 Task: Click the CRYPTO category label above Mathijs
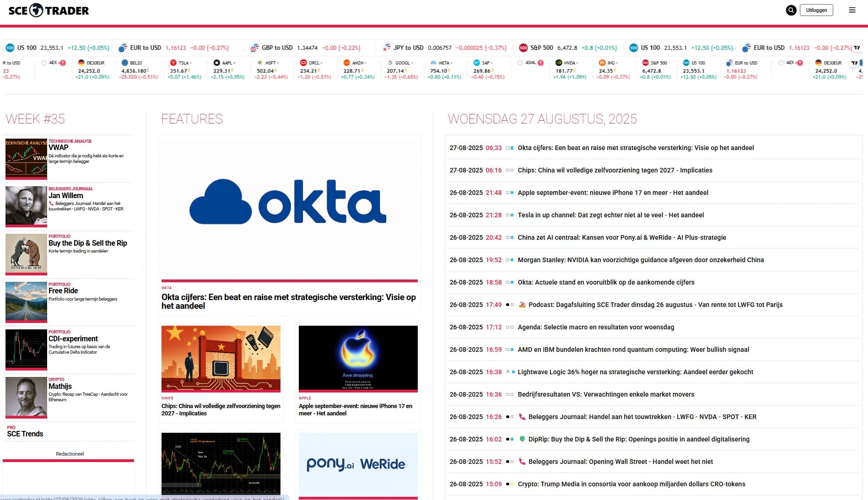[56, 379]
